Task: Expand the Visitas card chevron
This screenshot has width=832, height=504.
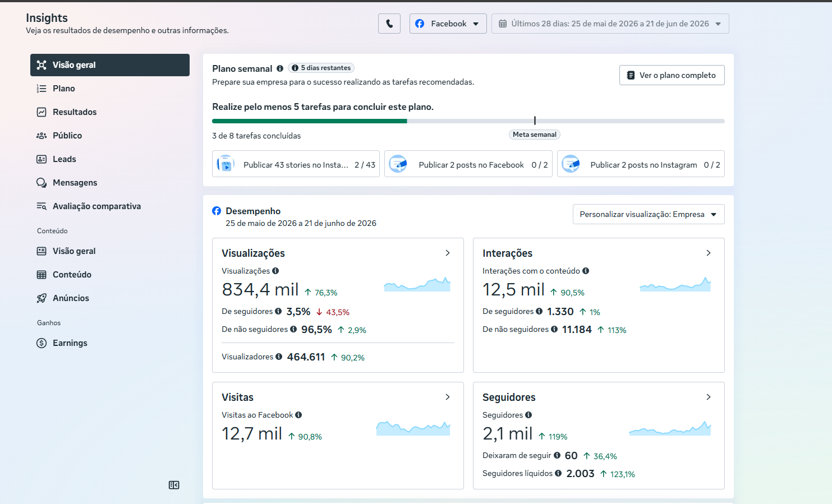Action: pos(448,397)
